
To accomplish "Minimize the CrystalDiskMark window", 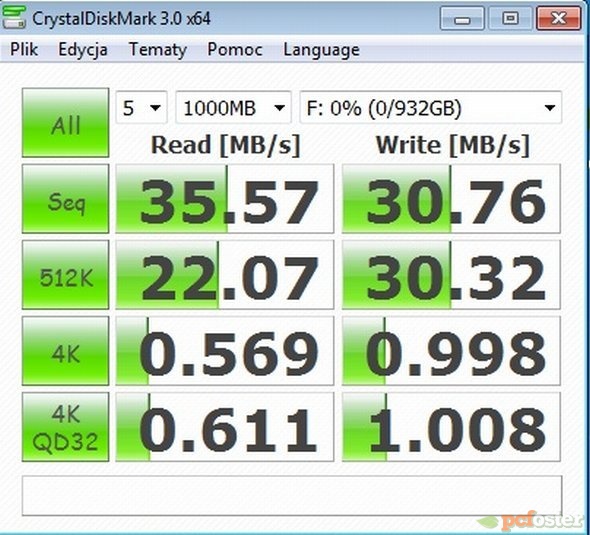I will tap(462, 18).
